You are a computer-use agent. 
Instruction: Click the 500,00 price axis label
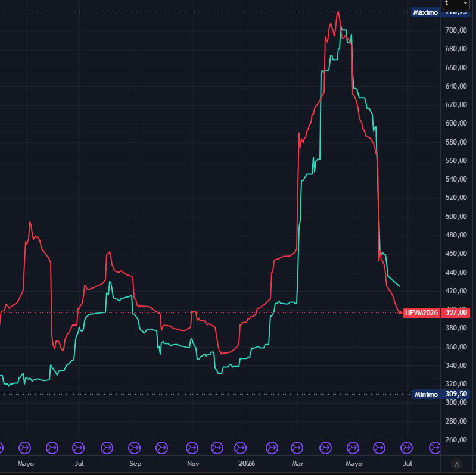pos(456,217)
